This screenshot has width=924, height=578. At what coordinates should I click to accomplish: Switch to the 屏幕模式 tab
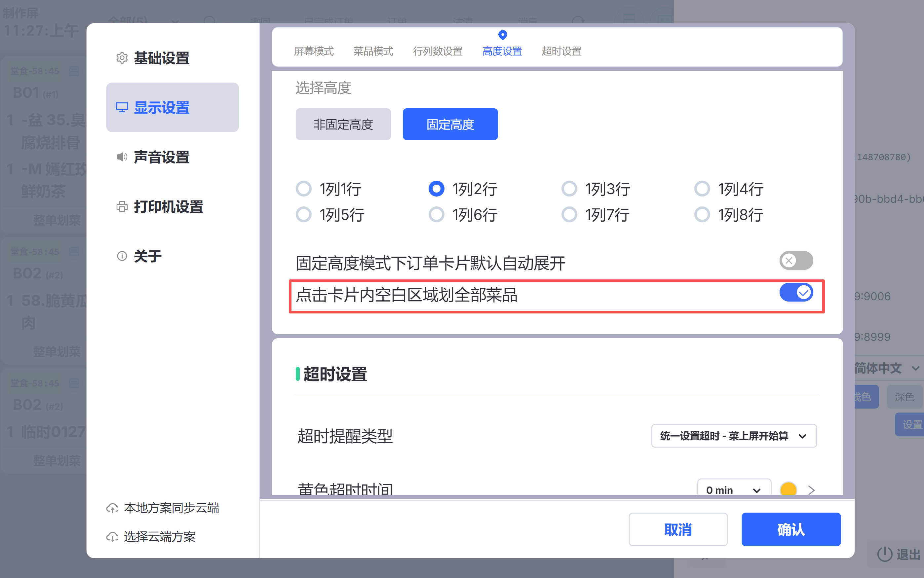[x=314, y=51]
